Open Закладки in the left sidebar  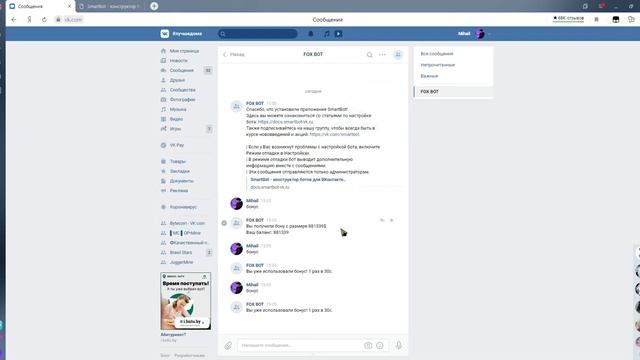(x=180, y=171)
